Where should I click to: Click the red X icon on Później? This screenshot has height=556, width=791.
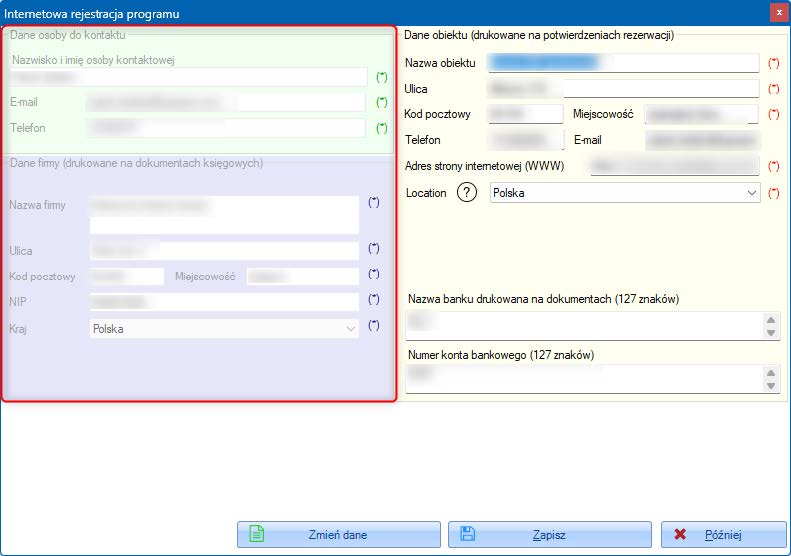pos(681,534)
